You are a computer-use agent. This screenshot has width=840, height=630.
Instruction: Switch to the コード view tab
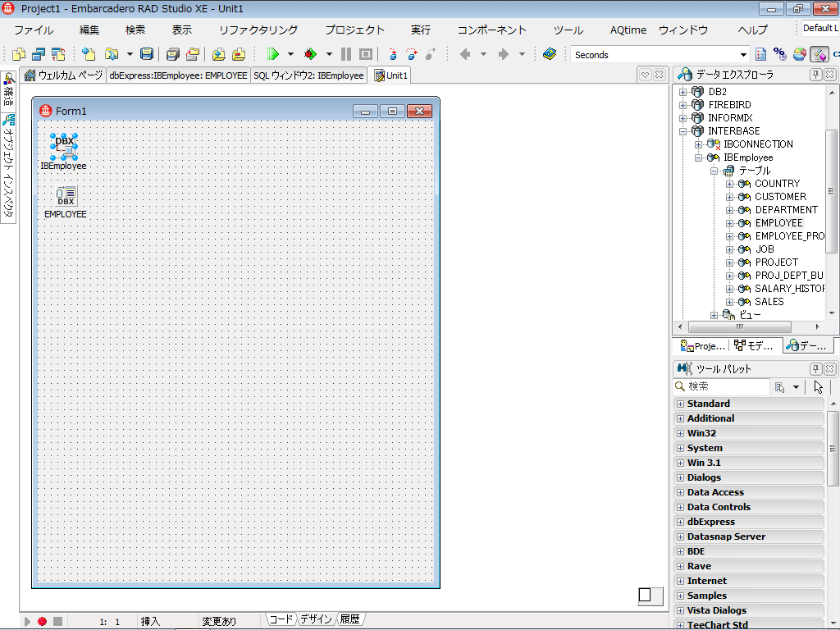[x=281, y=620]
